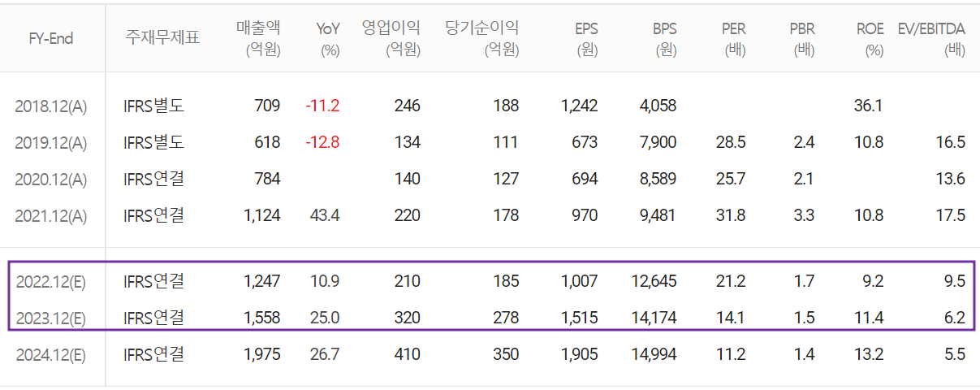This screenshot has height=390, width=980.
Task: Click the FY-End column header
Action: (51, 38)
